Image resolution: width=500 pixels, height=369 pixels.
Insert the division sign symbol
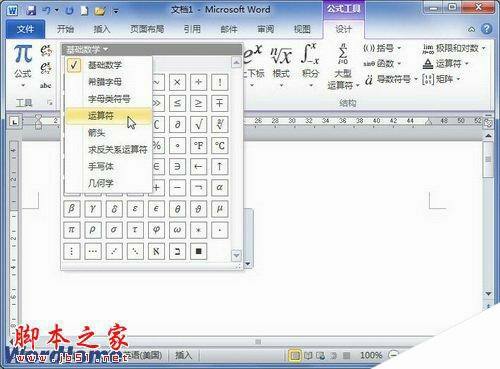(198, 82)
